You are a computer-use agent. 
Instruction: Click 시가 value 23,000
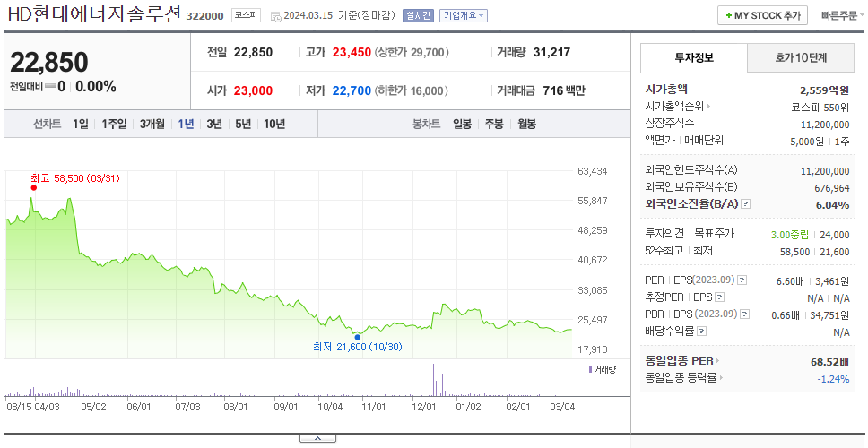[253, 90]
